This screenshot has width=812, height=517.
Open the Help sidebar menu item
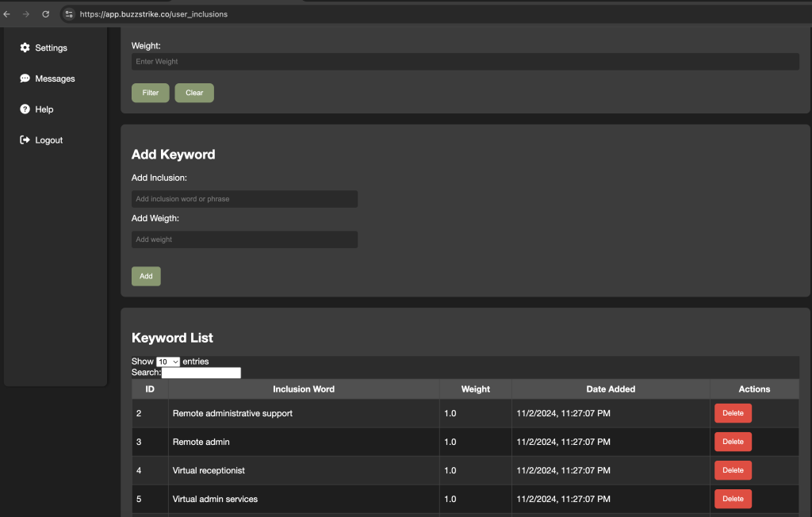tap(44, 109)
